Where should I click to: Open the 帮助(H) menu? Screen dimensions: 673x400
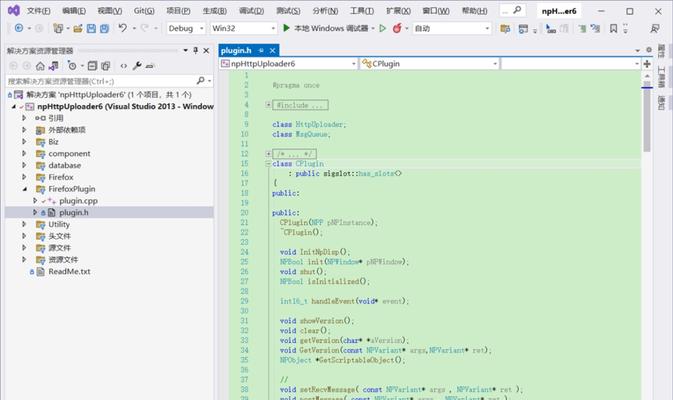(x=474, y=11)
